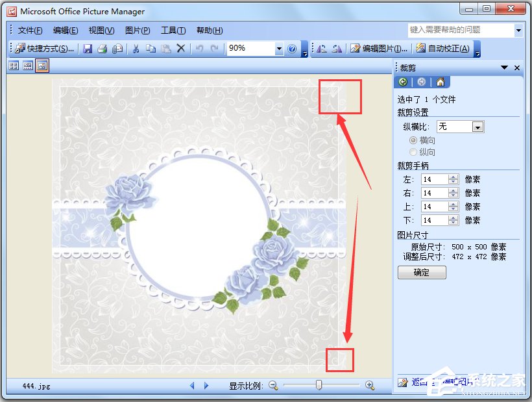Screen dimensions: 532x402
Task: Click the Delete X icon in toolbar
Action: tap(181, 49)
